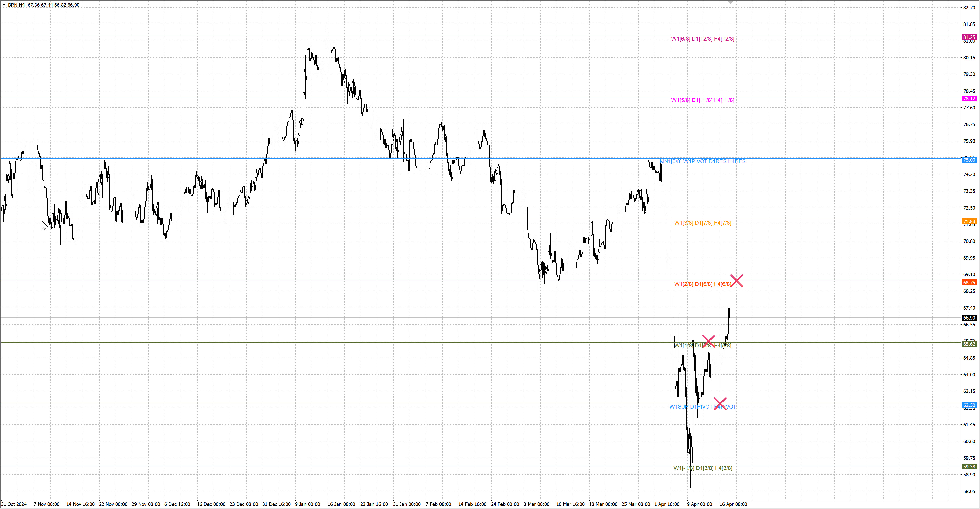
Task: Click the W1[2/8] D1[6/8] H4[6/8] label
Action: [702, 284]
